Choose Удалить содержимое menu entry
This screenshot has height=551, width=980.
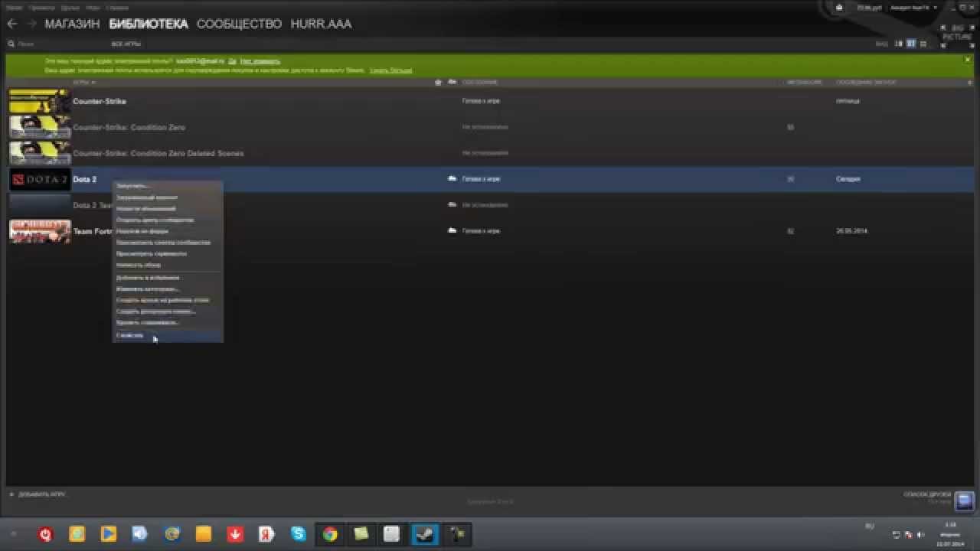(x=168, y=323)
